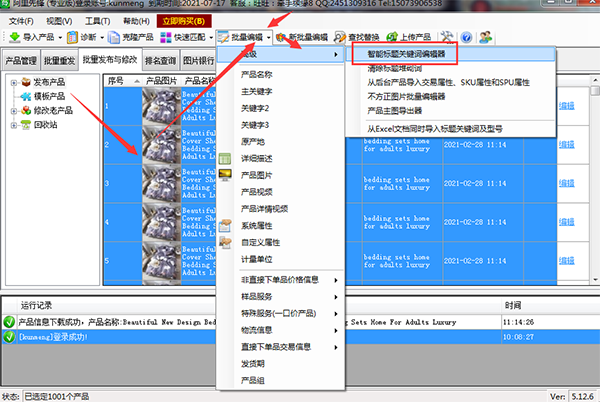This screenshot has height=402, width=600.
Task: Open the 视图(V) menu
Action: tap(59, 21)
